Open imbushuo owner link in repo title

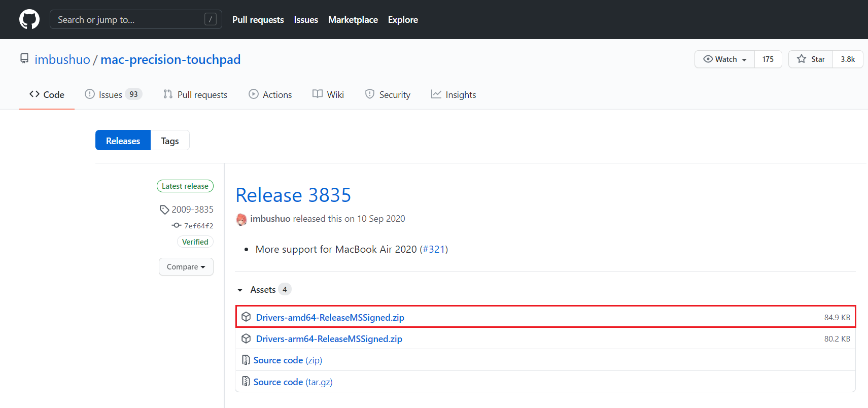pos(62,59)
